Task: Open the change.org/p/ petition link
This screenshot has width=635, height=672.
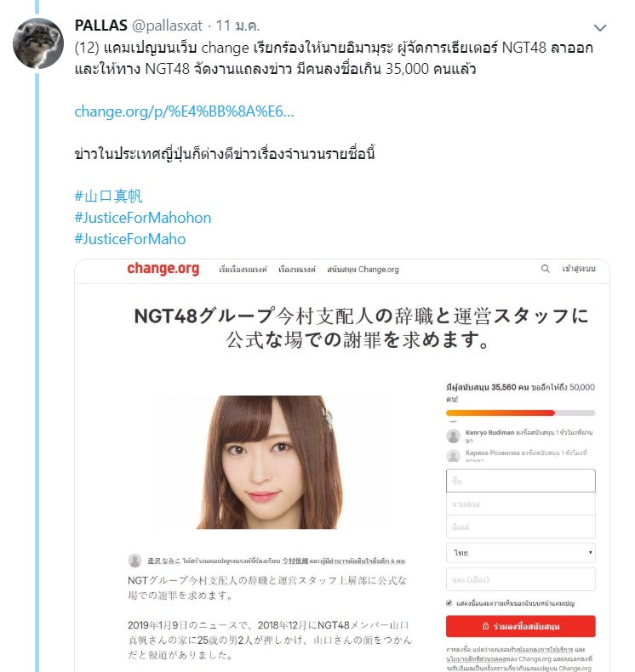Action: click(x=184, y=111)
